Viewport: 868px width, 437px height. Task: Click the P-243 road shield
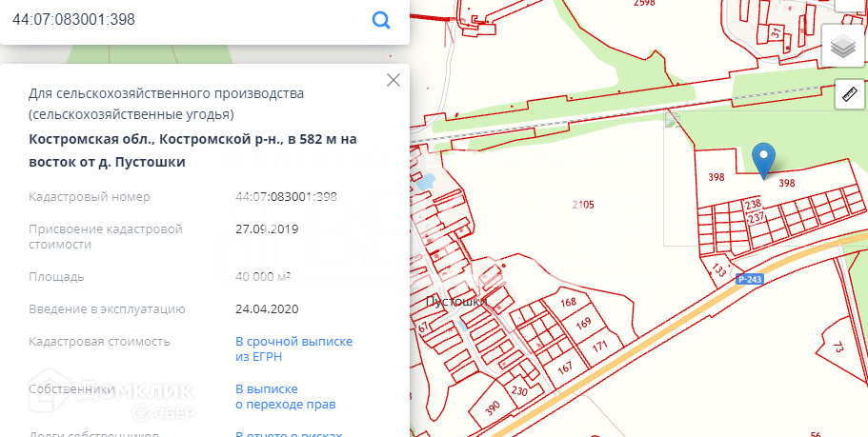point(750,279)
